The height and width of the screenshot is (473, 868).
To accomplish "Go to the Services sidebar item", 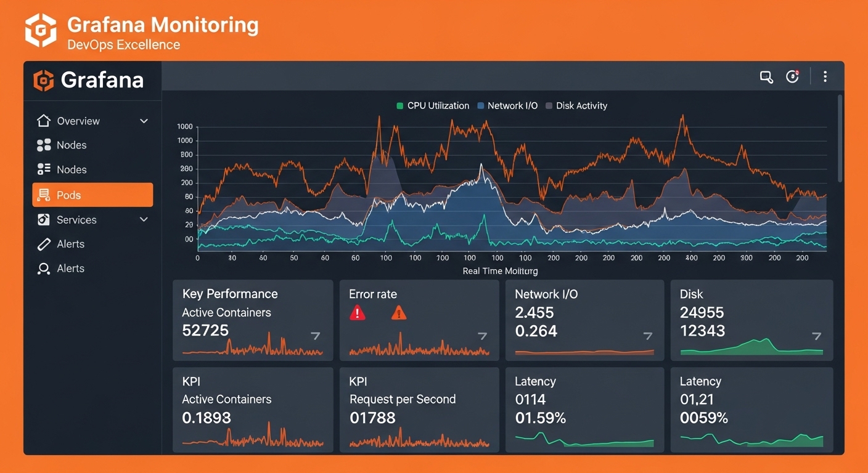I will pos(76,220).
